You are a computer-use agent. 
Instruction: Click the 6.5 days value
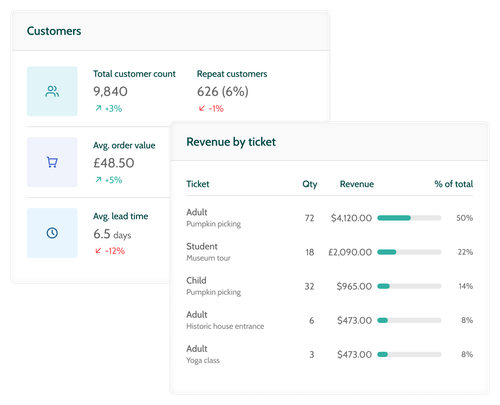(x=112, y=234)
